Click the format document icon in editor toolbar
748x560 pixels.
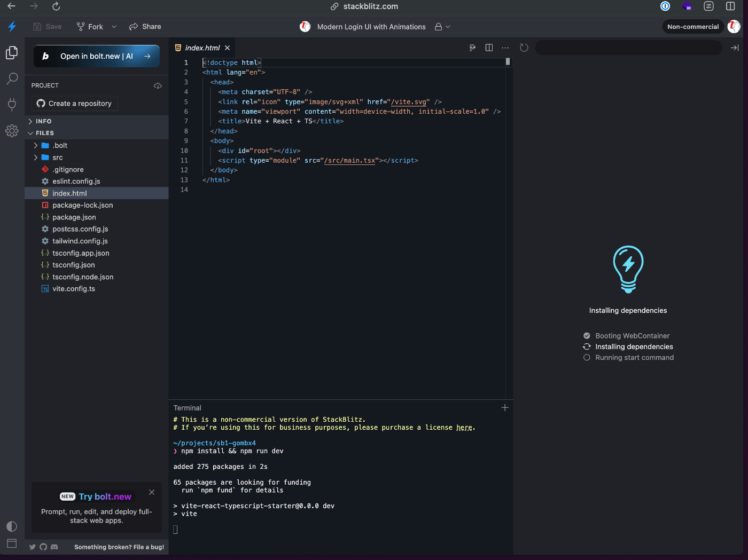coord(472,48)
